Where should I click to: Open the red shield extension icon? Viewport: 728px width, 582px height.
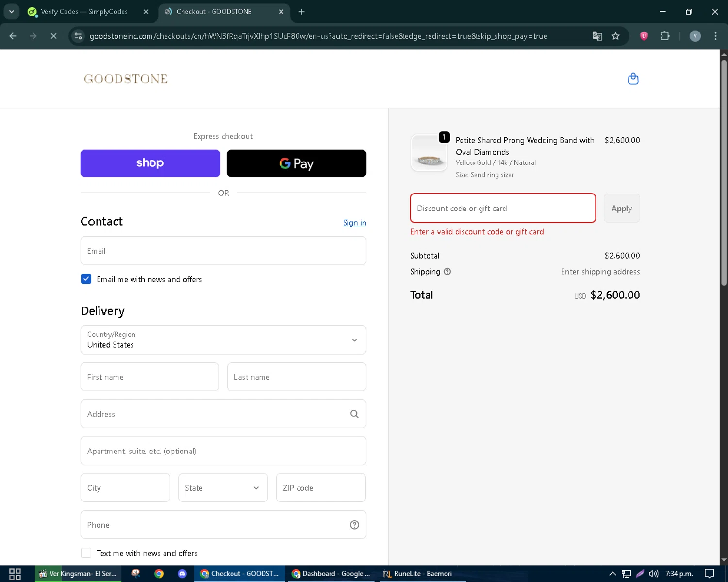click(644, 36)
